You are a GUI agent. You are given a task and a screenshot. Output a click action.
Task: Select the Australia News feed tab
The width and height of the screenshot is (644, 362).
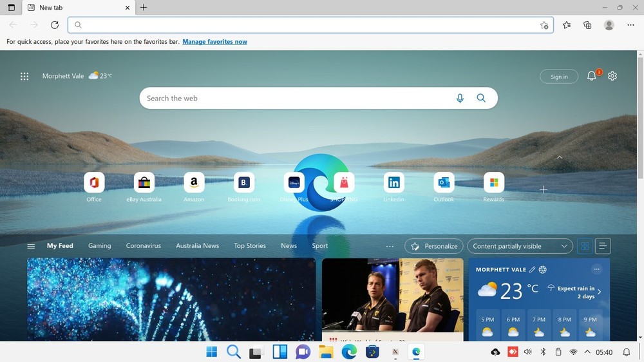click(x=197, y=246)
